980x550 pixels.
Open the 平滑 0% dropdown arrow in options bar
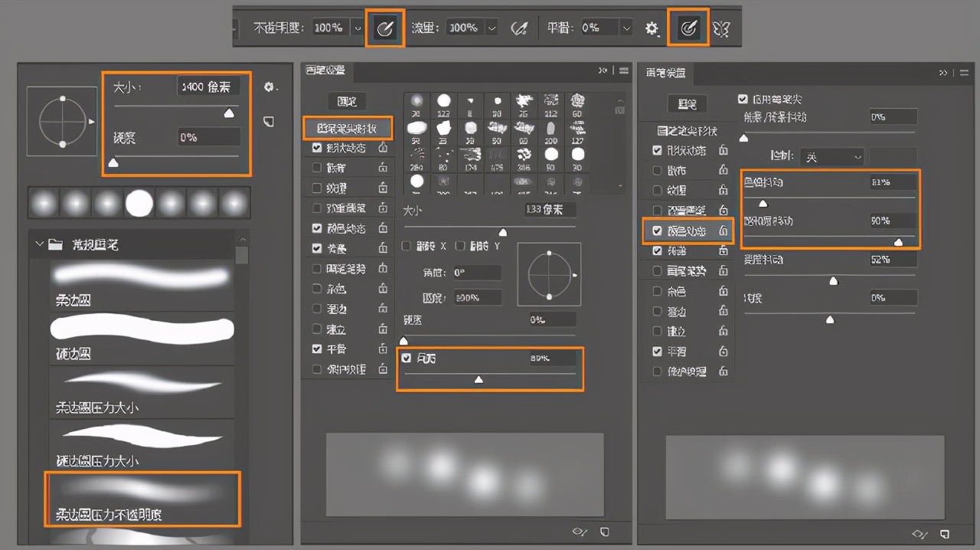(626, 28)
